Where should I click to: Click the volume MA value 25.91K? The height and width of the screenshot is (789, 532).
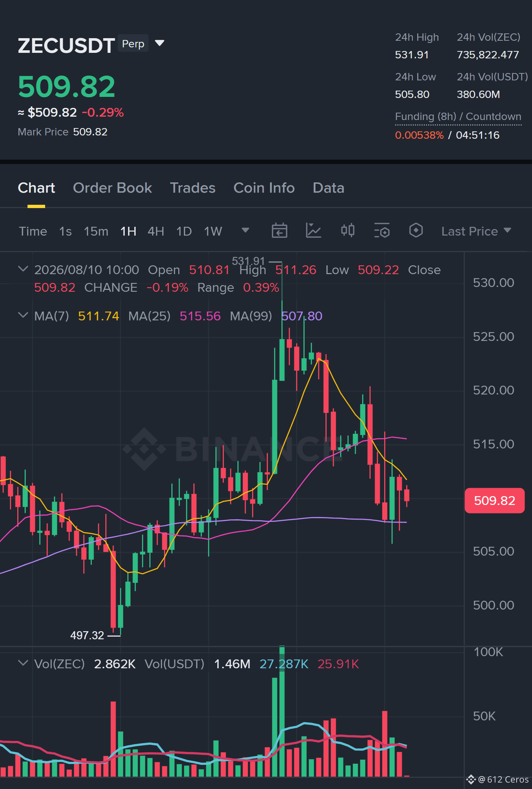click(338, 664)
